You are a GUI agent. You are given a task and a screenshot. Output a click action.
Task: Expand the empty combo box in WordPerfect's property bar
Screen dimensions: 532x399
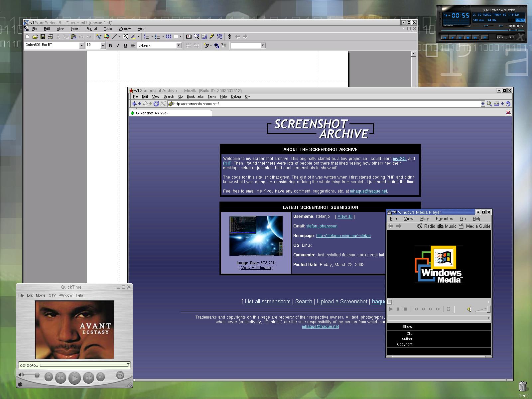point(263,46)
